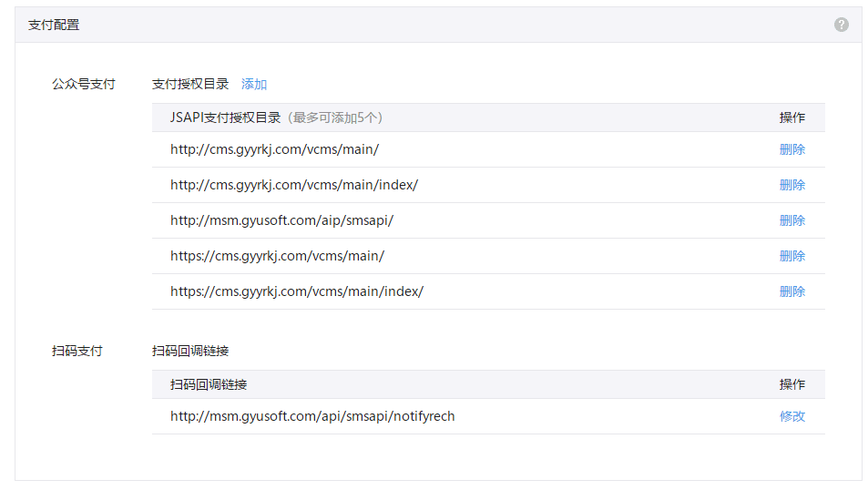Delete the http://msm.gyusoft.com/aip/smsapi/ entry

pyautogui.click(x=792, y=220)
